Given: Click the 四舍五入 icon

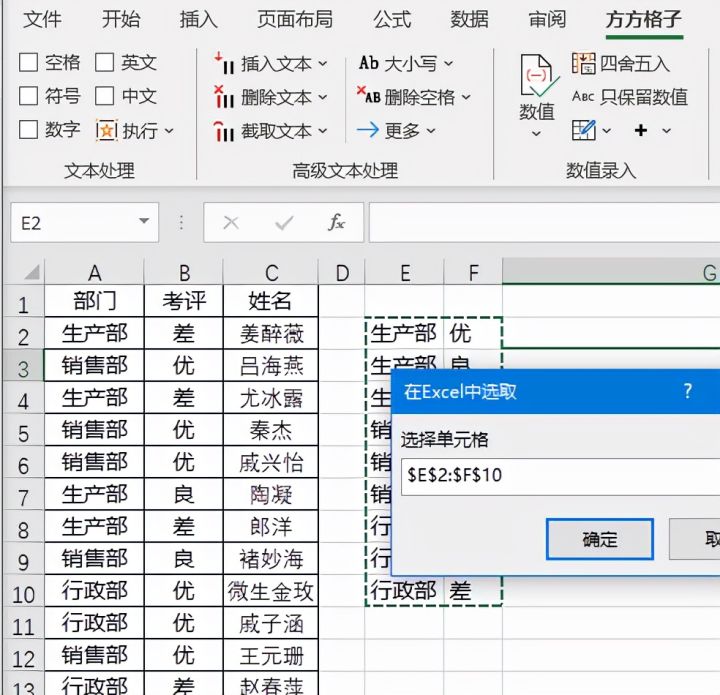Looking at the screenshot, I should click(584, 63).
